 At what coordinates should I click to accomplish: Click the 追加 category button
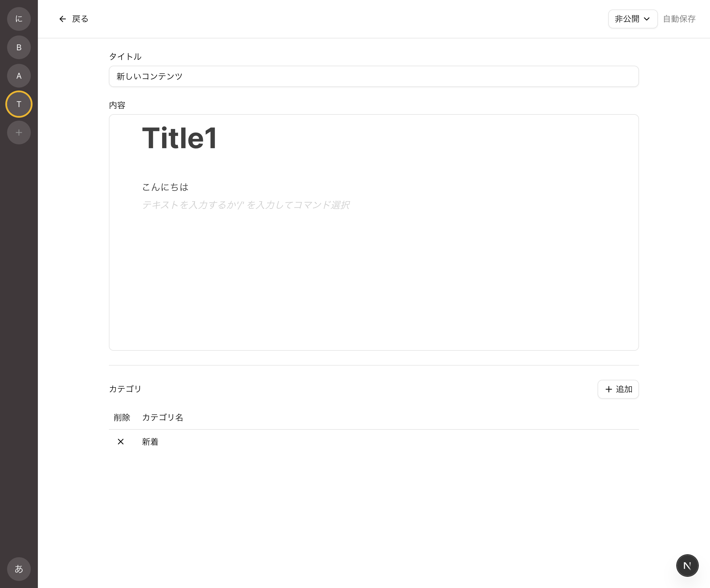coord(618,389)
